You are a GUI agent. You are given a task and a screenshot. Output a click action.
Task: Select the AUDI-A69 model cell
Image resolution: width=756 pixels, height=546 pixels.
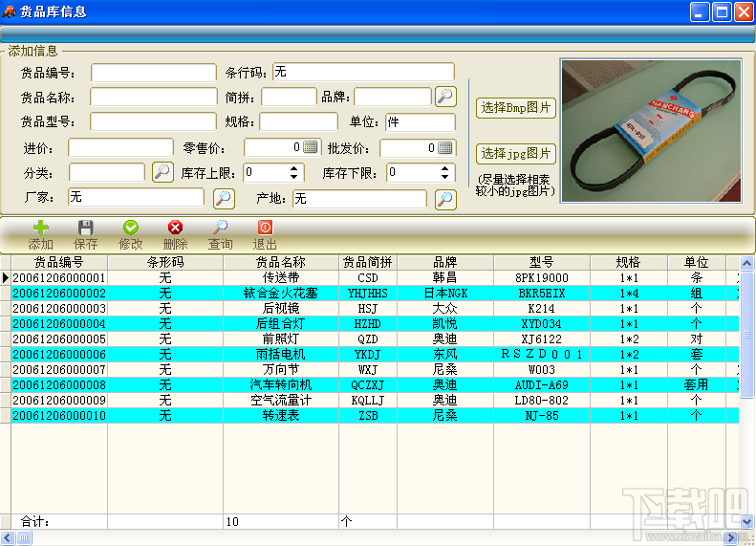(542, 385)
